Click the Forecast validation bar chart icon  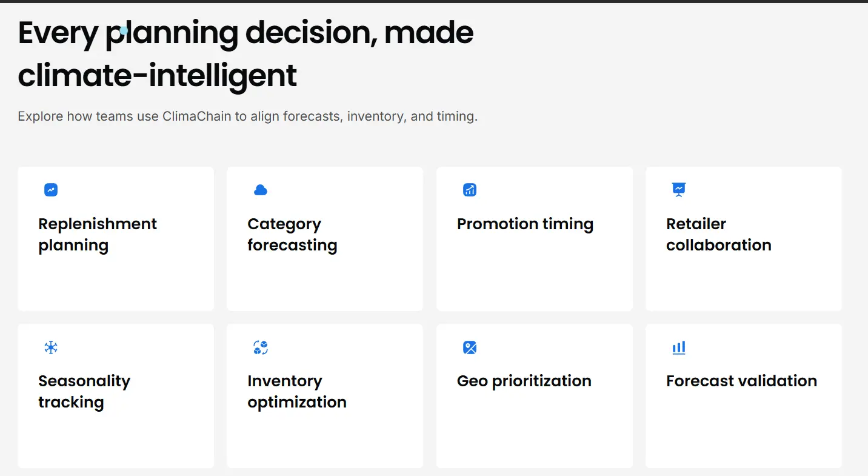(x=679, y=347)
